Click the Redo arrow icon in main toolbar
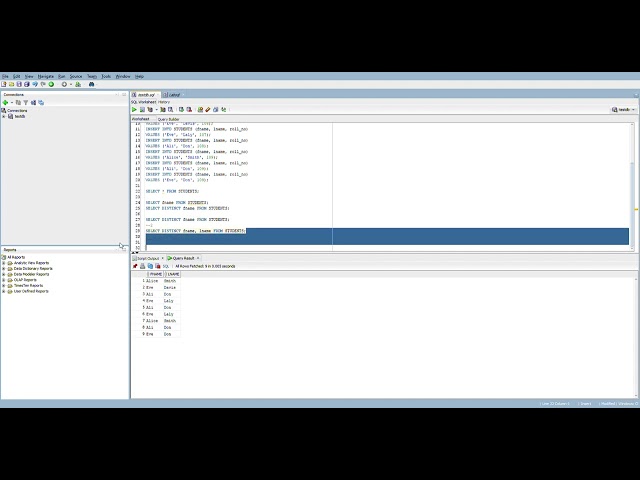 click(43, 84)
